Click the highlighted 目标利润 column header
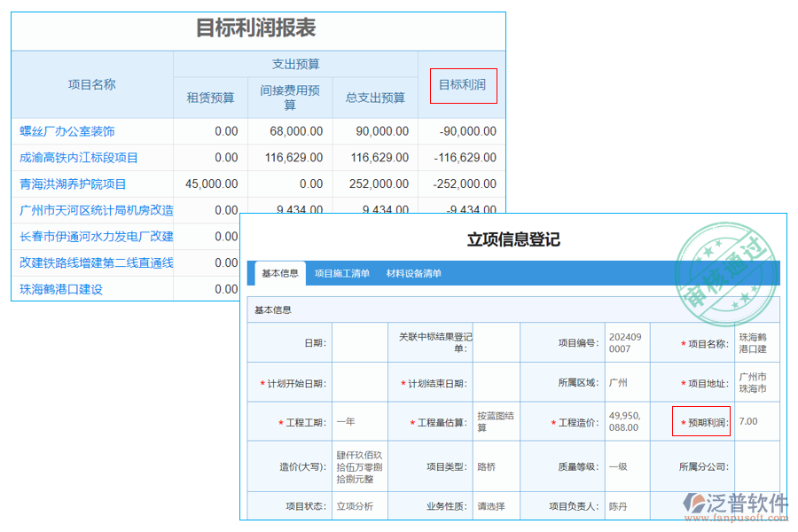 [463, 86]
